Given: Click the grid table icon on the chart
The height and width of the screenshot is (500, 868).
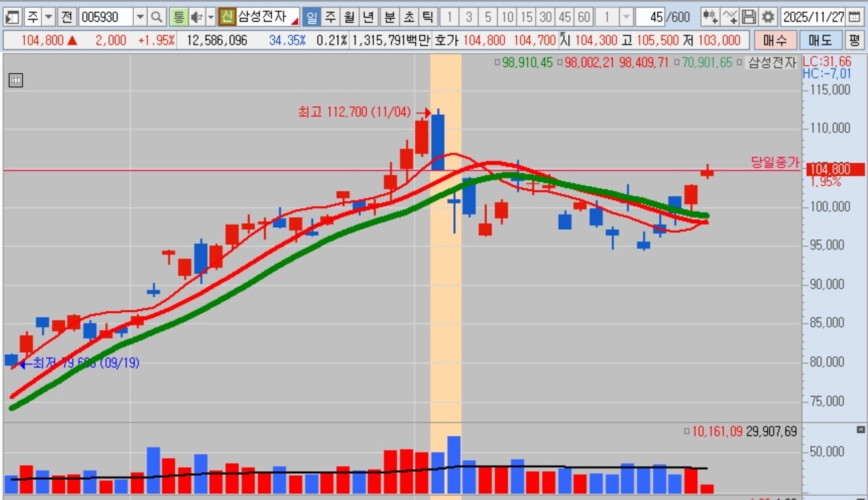Looking at the screenshot, I should [x=15, y=81].
